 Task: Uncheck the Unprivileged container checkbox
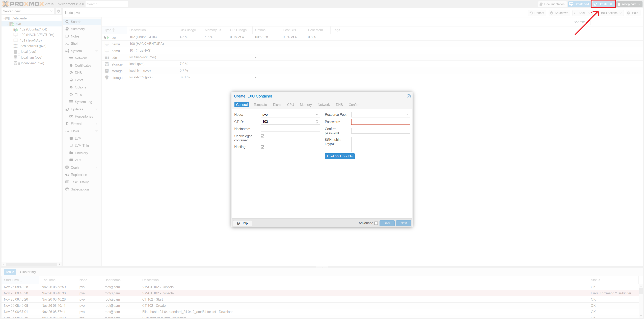(262, 136)
